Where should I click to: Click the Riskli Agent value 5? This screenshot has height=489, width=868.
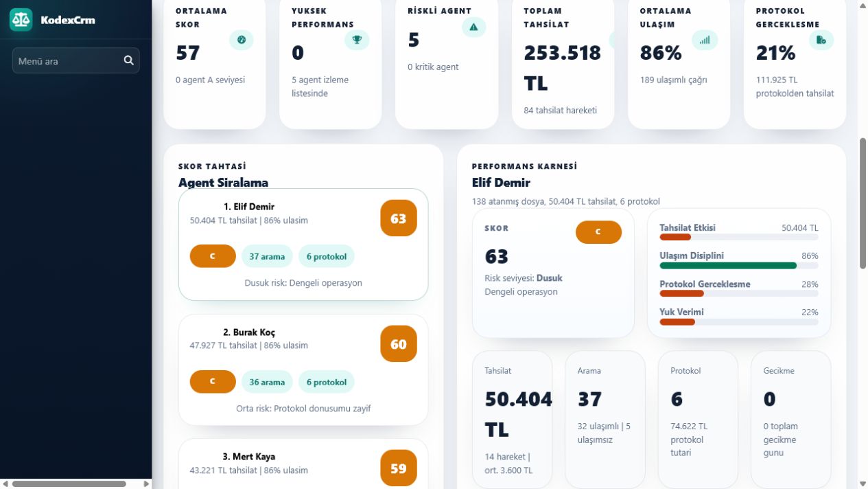coord(414,40)
